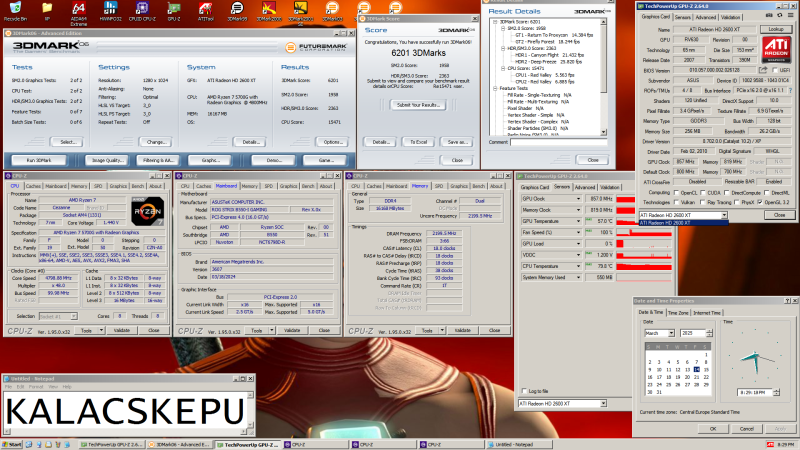Open Notepad Format menu
Viewport: 800px width, 450px height.
(36, 387)
